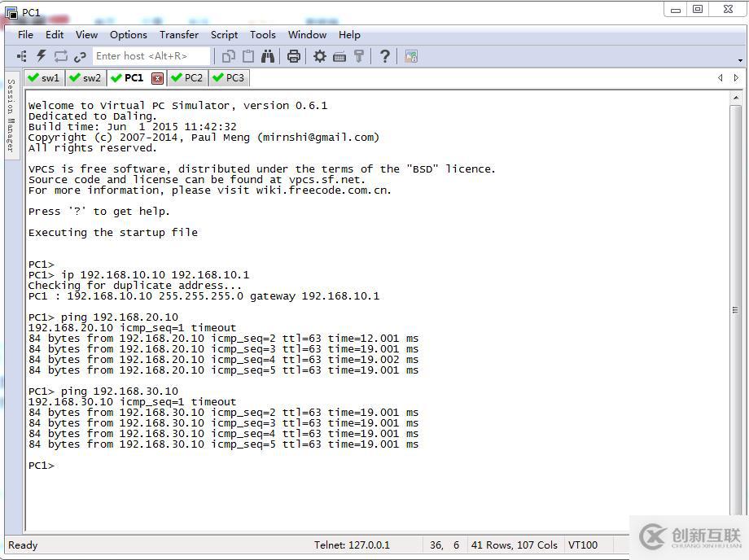Open Session Options gear icon
This screenshot has height=560, width=749.
coord(320,56)
